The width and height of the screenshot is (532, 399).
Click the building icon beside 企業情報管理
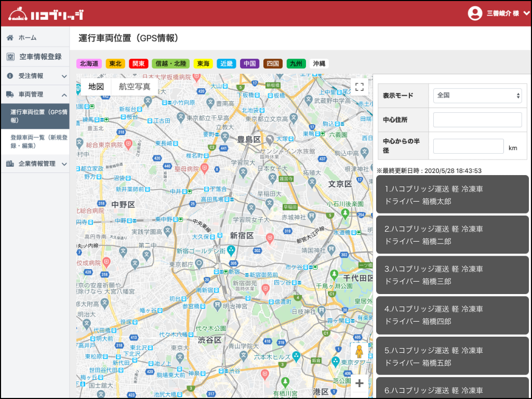click(10, 164)
